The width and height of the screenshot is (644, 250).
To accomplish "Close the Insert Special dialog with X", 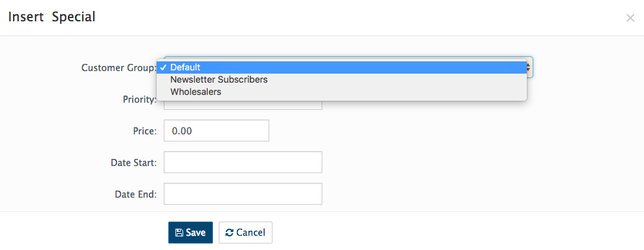I will [630, 18].
